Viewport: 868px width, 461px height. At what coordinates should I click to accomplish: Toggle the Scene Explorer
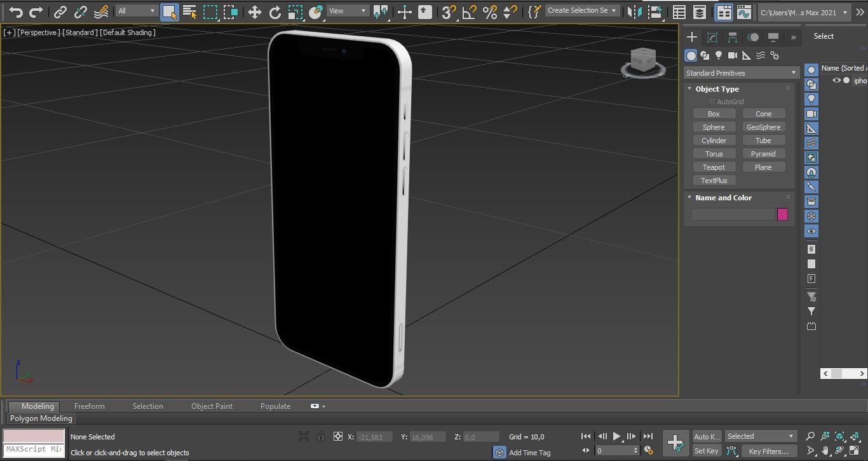click(679, 11)
